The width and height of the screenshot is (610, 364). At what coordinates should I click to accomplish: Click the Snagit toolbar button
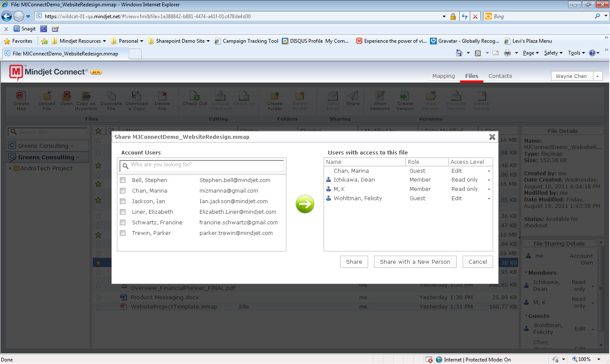25,29
